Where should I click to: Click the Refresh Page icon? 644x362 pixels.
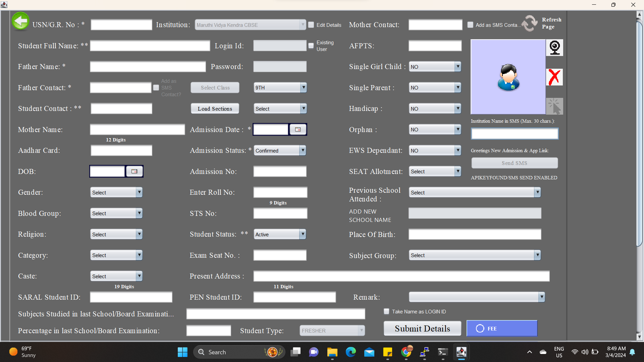coord(530,23)
